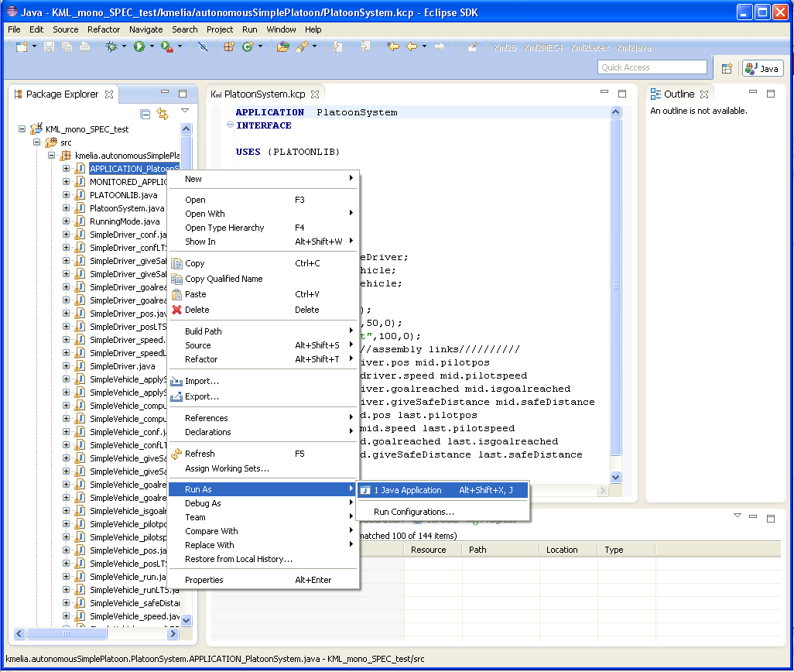
Task: Collapse the src folder tree node
Action: pyautogui.click(x=36, y=142)
